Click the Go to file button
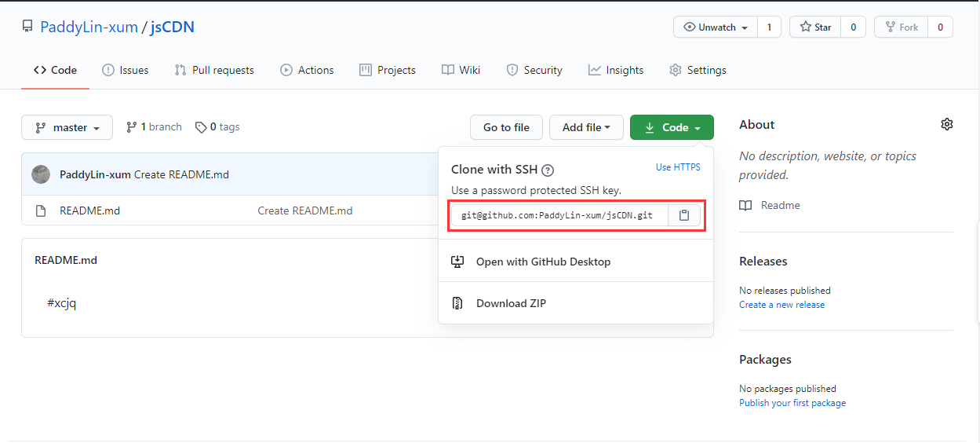Image resolution: width=980 pixels, height=443 pixels. (506, 127)
